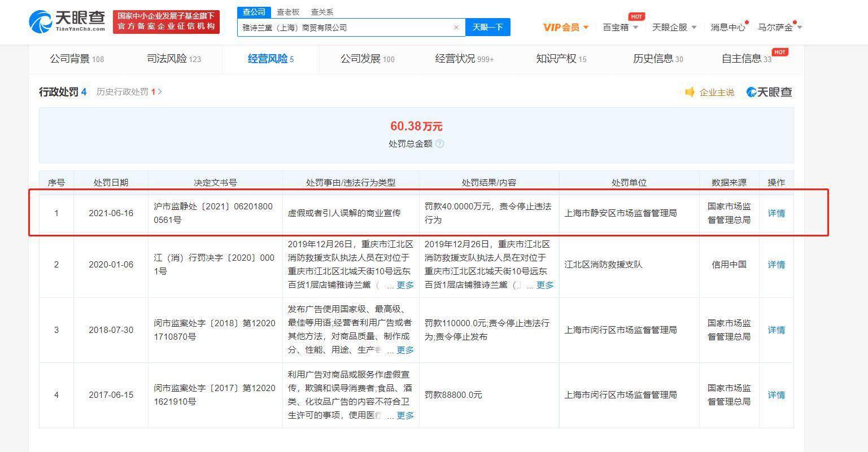Open the 知识产权 tab
This screenshot has height=452, width=868.
click(561, 59)
